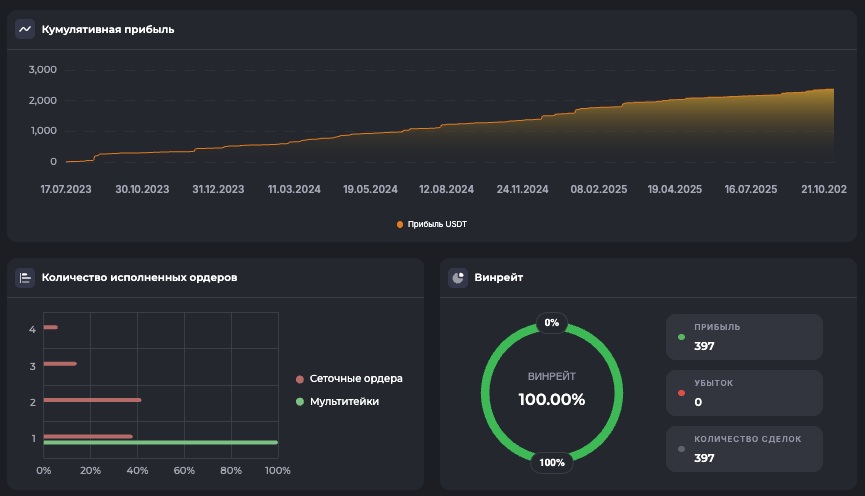The height and width of the screenshot is (496, 865).
Task: Click the list icon beside Количество исполненных ордеров
Action: 25,277
